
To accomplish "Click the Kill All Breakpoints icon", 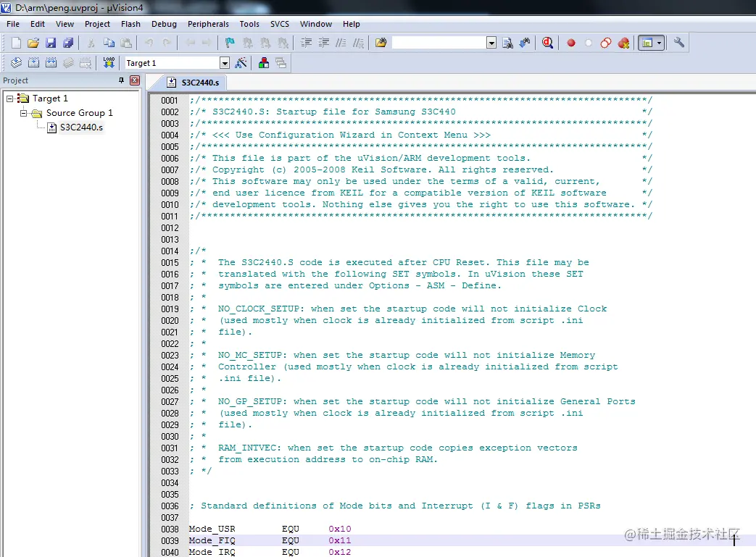I will [623, 43].
